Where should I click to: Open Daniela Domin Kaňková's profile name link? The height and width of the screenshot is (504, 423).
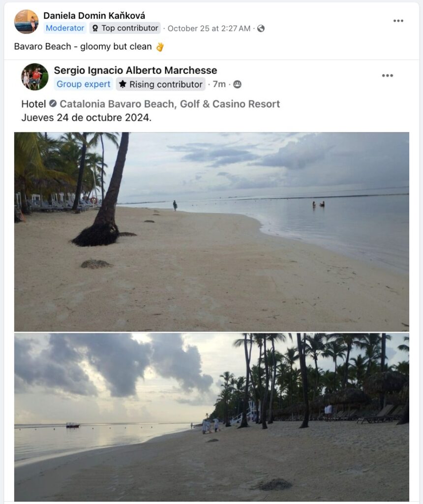coord(94,16)
